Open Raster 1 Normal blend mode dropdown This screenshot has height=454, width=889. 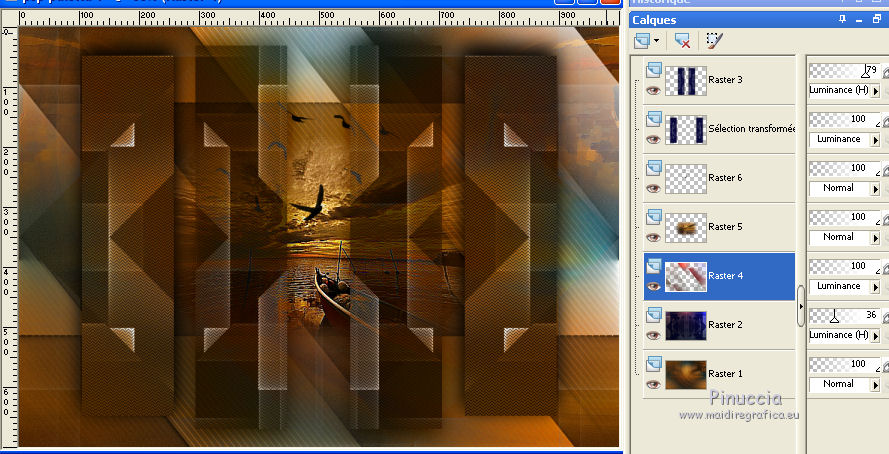[x=844, y=384]
